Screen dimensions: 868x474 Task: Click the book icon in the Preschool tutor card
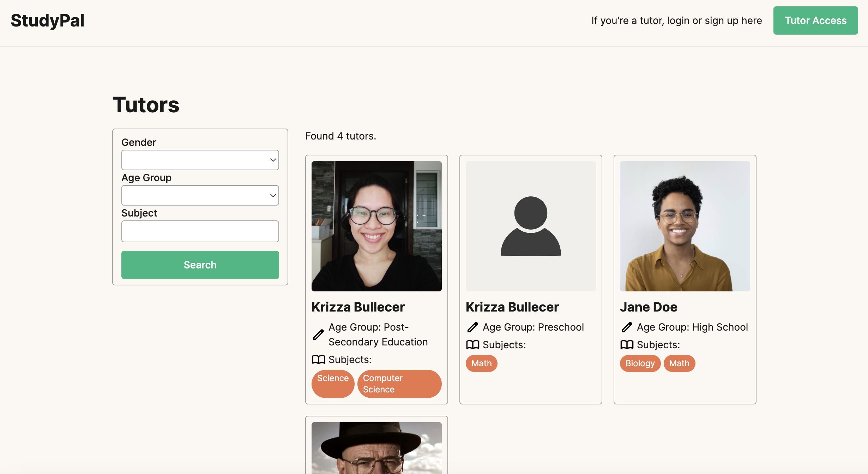[x=472, y=345]
